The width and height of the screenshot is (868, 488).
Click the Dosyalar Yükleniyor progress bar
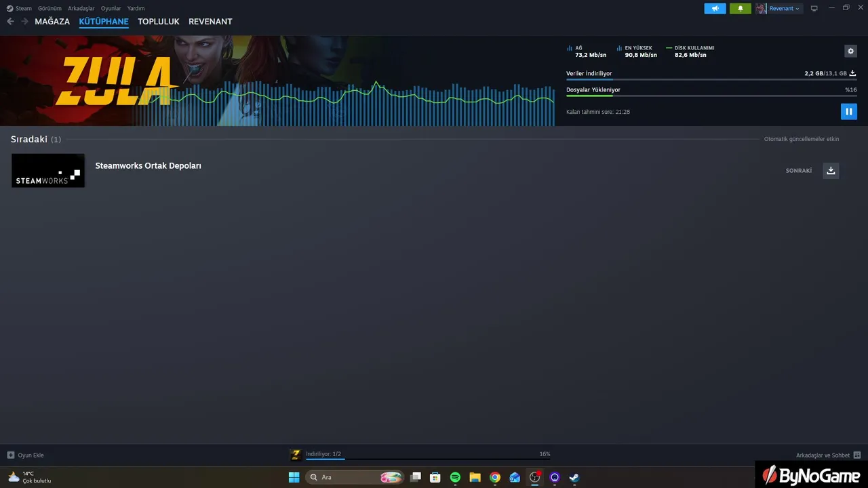tap(711, 96)
